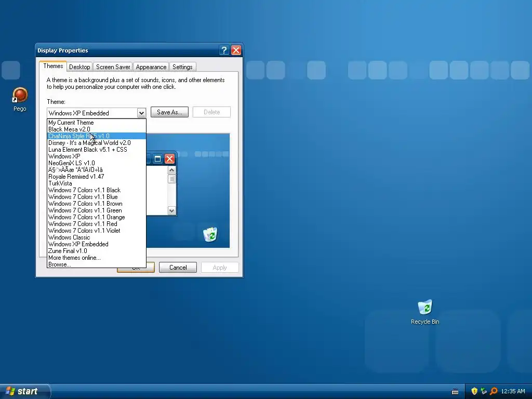
Task: Select Windows 7 Colors v1.1 Red
Action: tap(96, 224)
